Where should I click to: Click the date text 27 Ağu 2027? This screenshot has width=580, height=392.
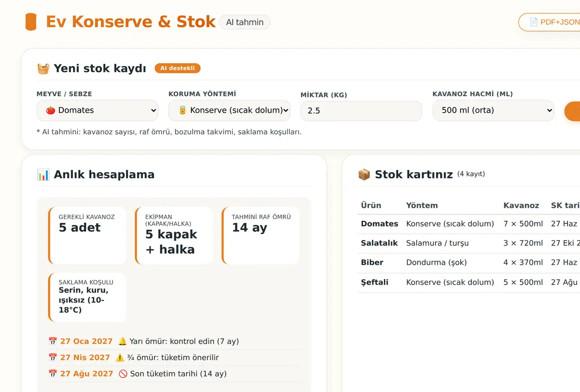(87, 374)
